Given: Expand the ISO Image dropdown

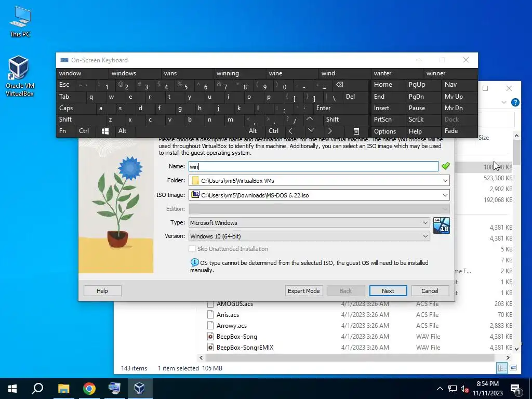Looking at the screenshot, I should click(x=445, y=195).
